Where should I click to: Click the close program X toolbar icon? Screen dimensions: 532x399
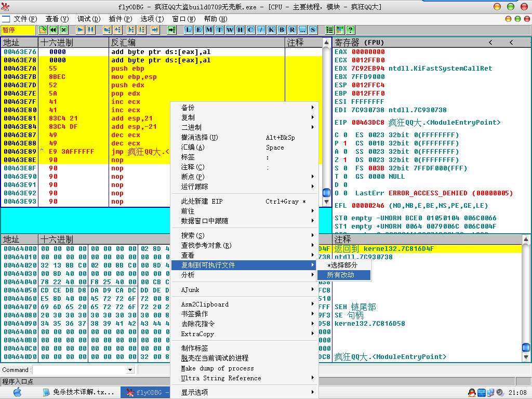64,30
